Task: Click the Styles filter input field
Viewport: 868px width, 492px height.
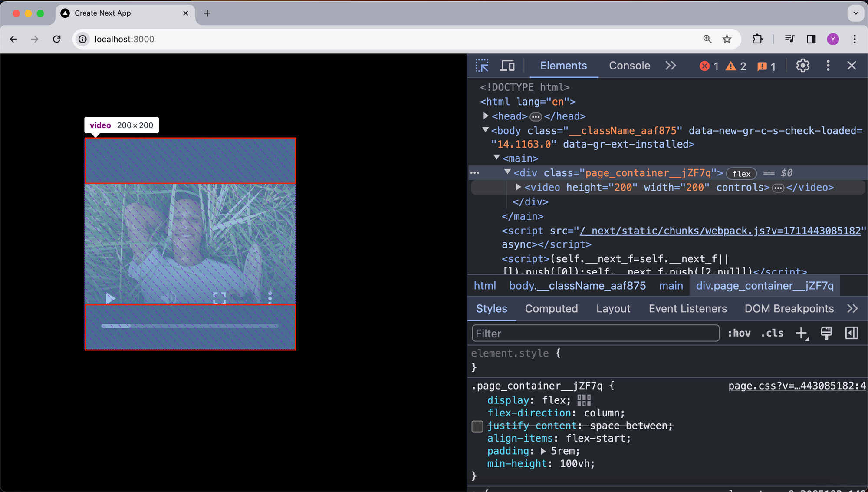Action: [x=595, y=334]
